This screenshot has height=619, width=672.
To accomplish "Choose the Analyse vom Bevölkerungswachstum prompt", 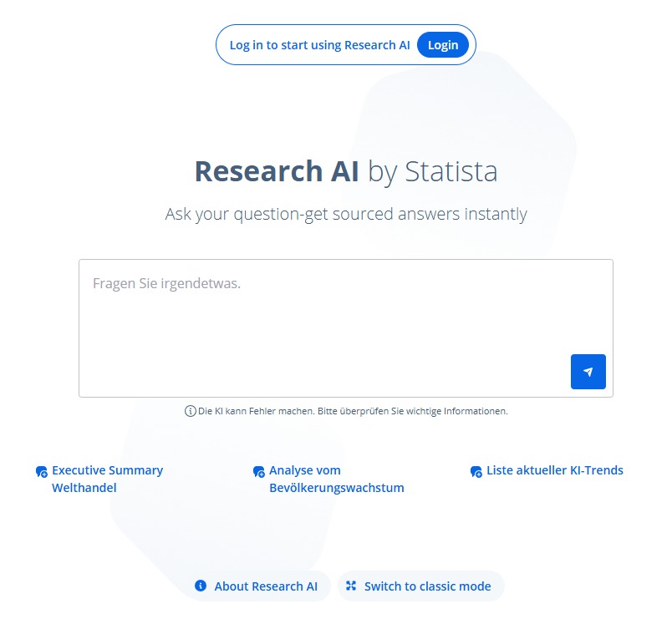I will coord(336,479).
